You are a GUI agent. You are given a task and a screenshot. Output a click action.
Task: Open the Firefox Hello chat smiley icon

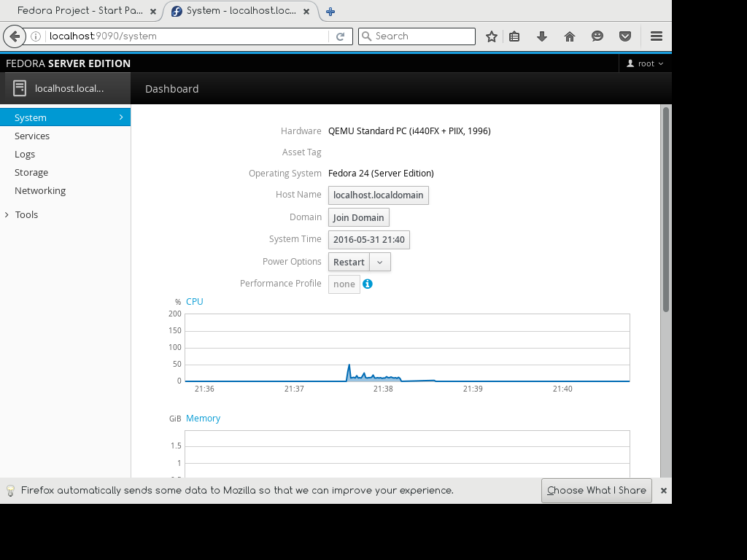pyautogui.click(x=597, y=36)
